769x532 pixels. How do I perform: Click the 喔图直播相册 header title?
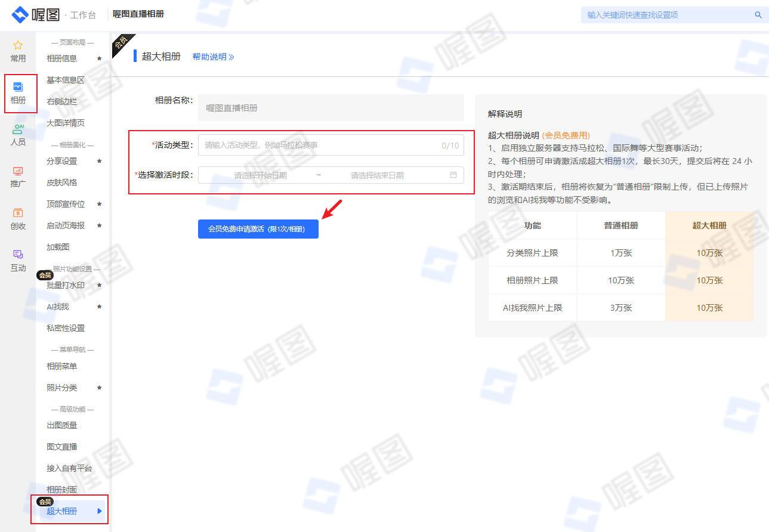click(138, 14)
